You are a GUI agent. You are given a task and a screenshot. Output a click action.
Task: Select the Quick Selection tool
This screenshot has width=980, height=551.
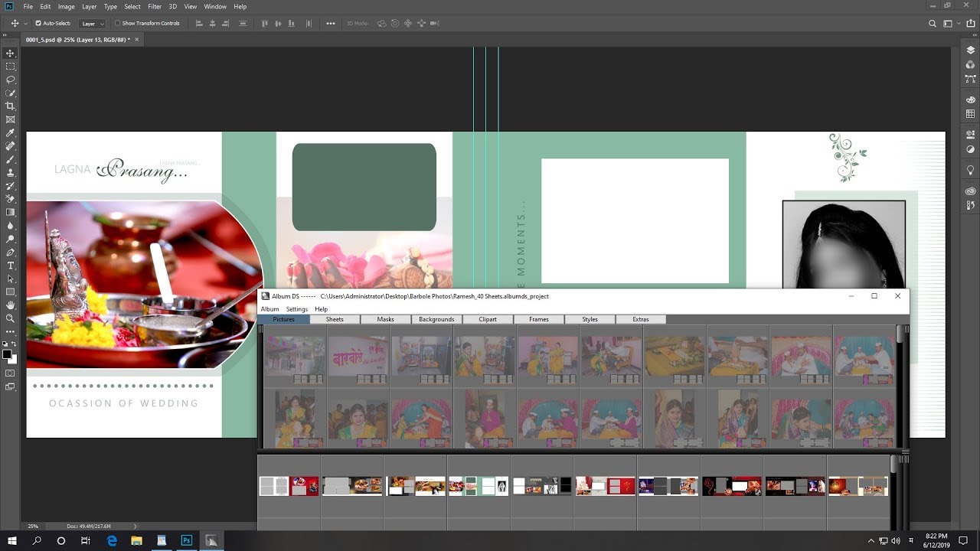pos(10,93)
